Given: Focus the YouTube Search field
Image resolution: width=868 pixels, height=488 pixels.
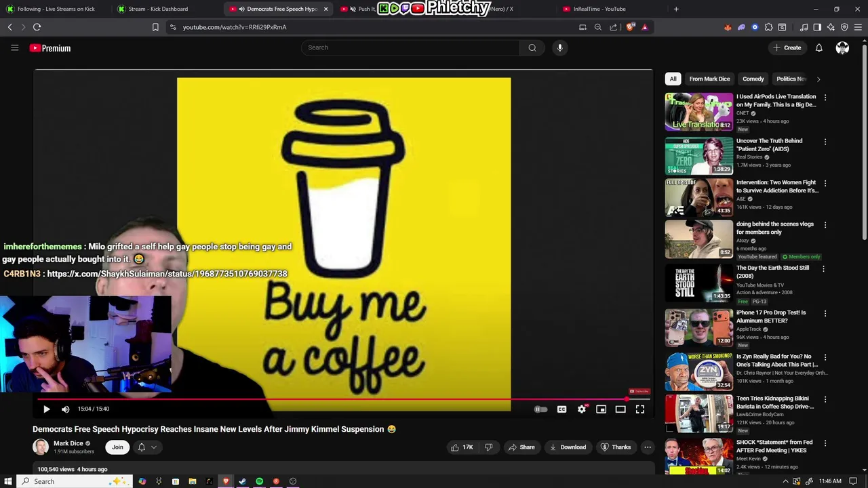Looking at the screenshot, I should [410, 47].
